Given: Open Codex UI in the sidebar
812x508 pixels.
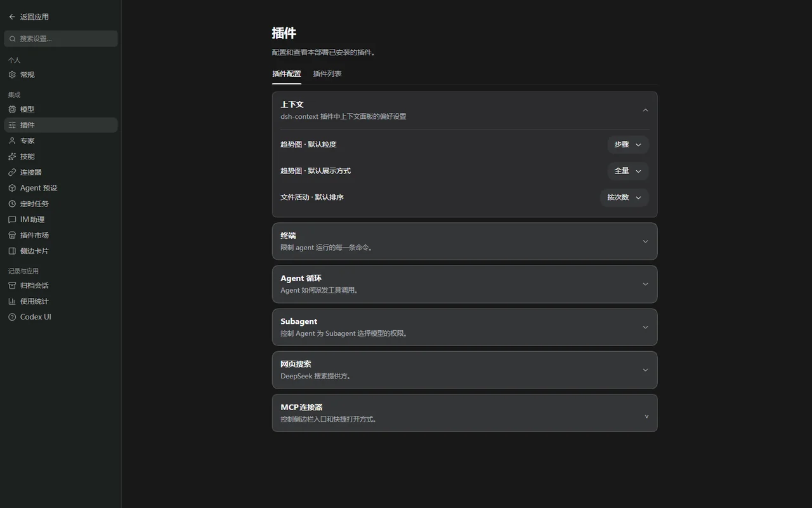Looking at the screenshot, I should coord(61,317).
